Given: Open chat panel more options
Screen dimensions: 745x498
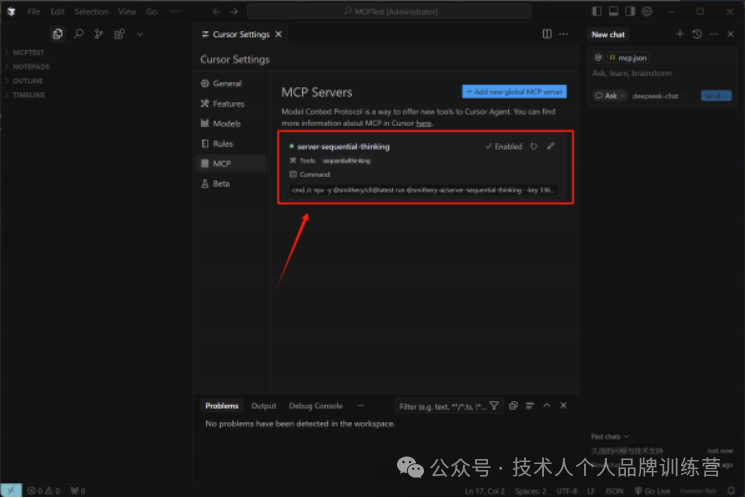Looking at the screenshot, I should (714, 34).
